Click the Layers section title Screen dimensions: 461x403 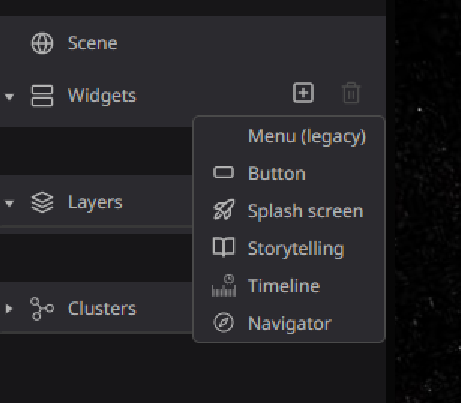coord(95,203)
